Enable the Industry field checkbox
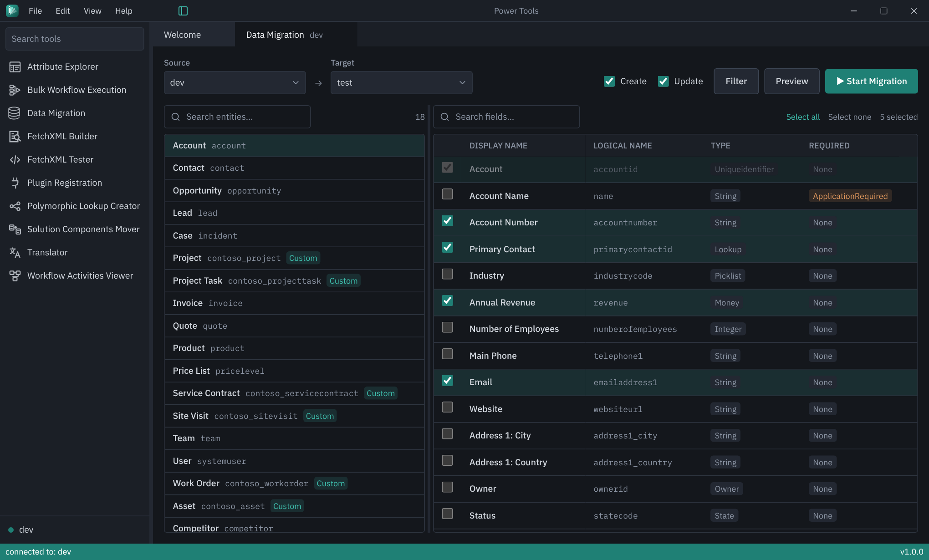 (448, 274)
